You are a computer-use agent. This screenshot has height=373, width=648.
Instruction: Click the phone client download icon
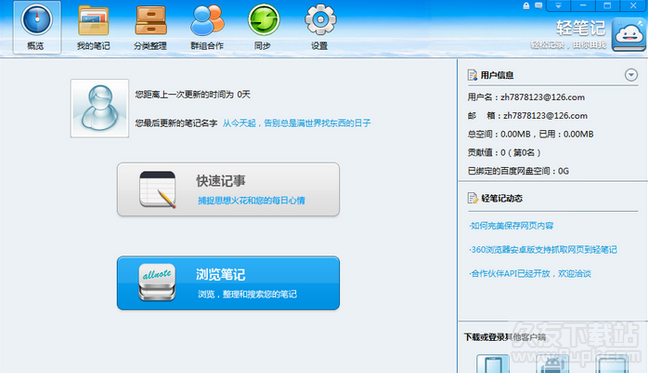coord(493,364)
